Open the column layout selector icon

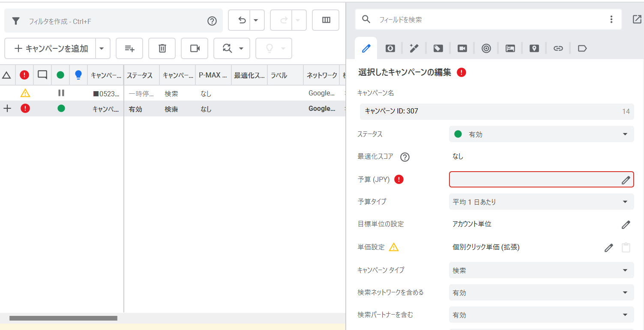coord(326,20)
